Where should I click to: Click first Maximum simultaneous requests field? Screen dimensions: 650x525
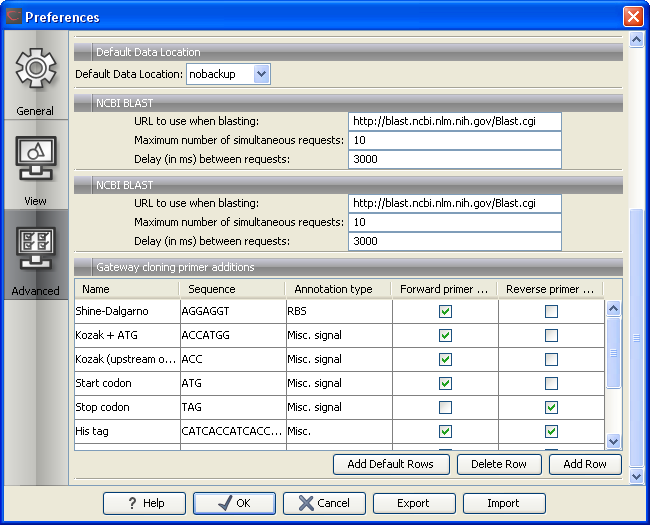(455, 141)
